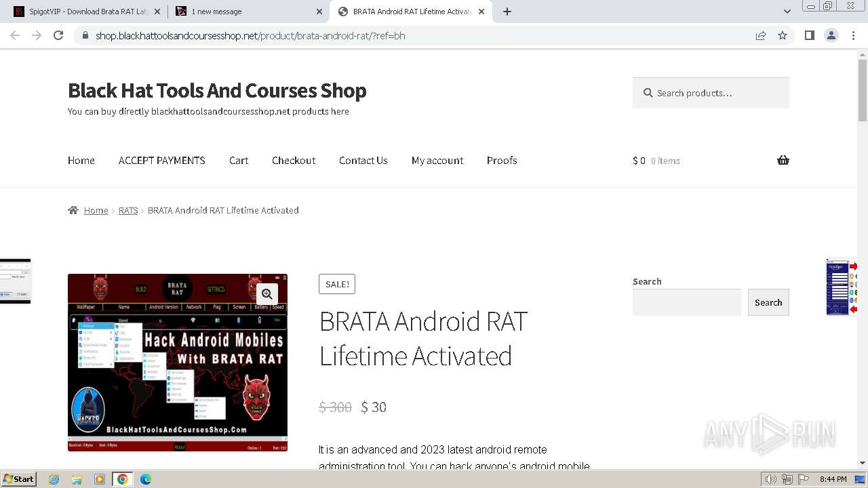Click the $ 30 sale price
Viewport: 868px width, 488px height.
pyautogui.click(x=374, y=407)
